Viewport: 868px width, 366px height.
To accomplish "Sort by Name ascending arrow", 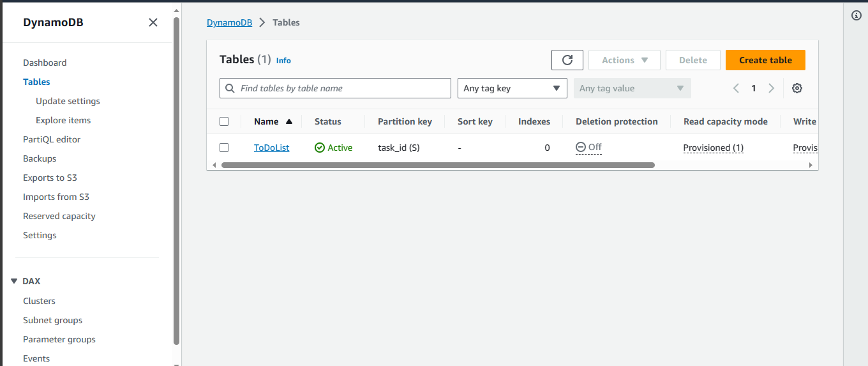I will click(x=289, y=121).
